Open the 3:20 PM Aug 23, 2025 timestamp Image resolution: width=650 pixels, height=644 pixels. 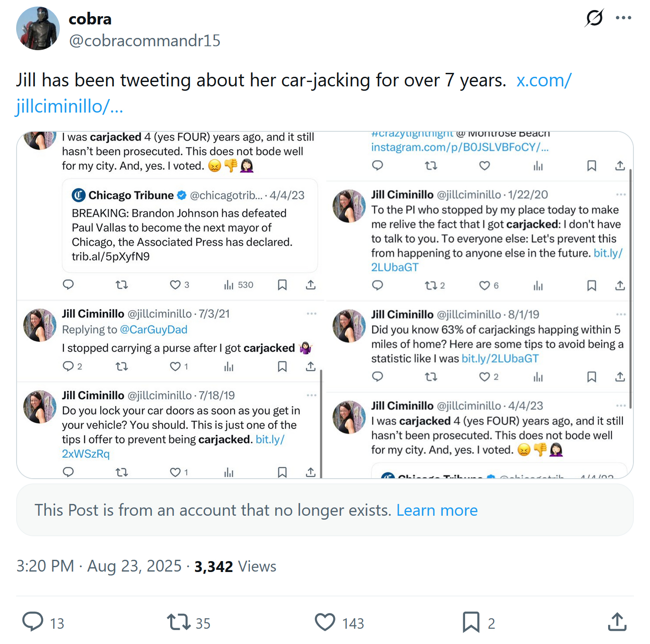point(99,566)
